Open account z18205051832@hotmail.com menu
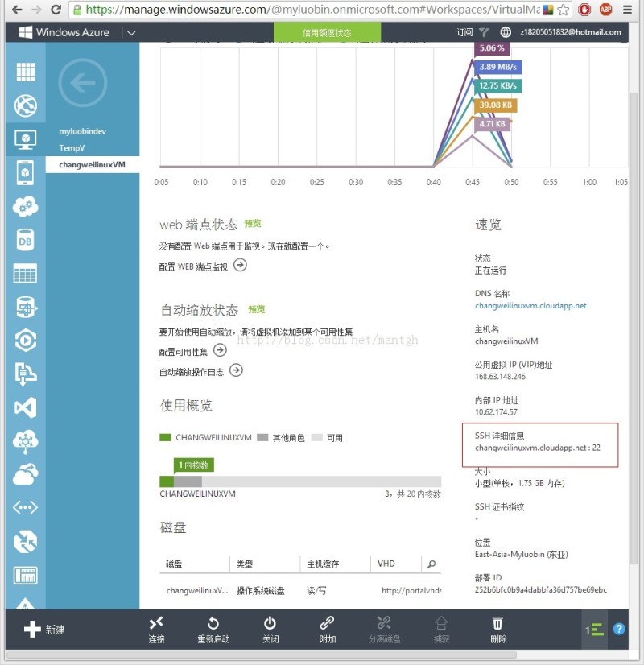 pyautogui.click(x=570, y=32)
